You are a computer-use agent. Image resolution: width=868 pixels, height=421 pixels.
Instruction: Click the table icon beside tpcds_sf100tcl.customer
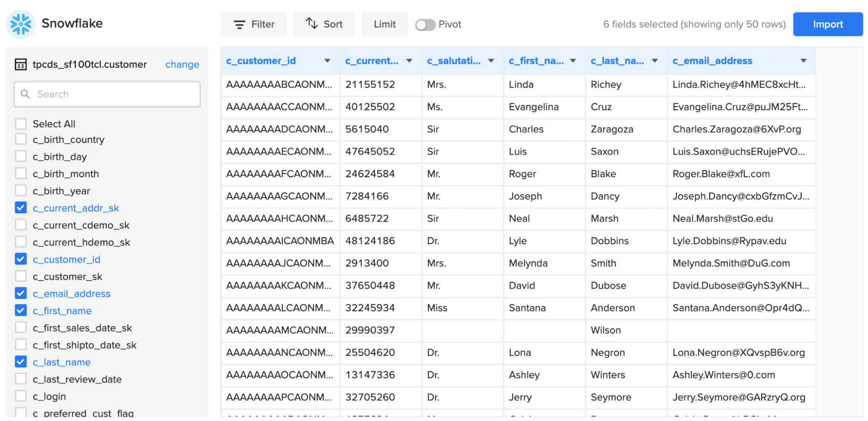tap(21, 64)
